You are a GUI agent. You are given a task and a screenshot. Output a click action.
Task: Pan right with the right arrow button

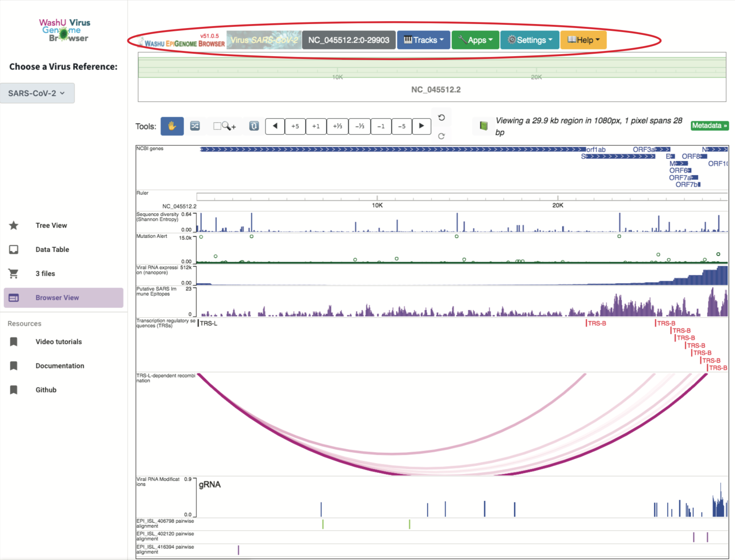[x=421, y=126]
